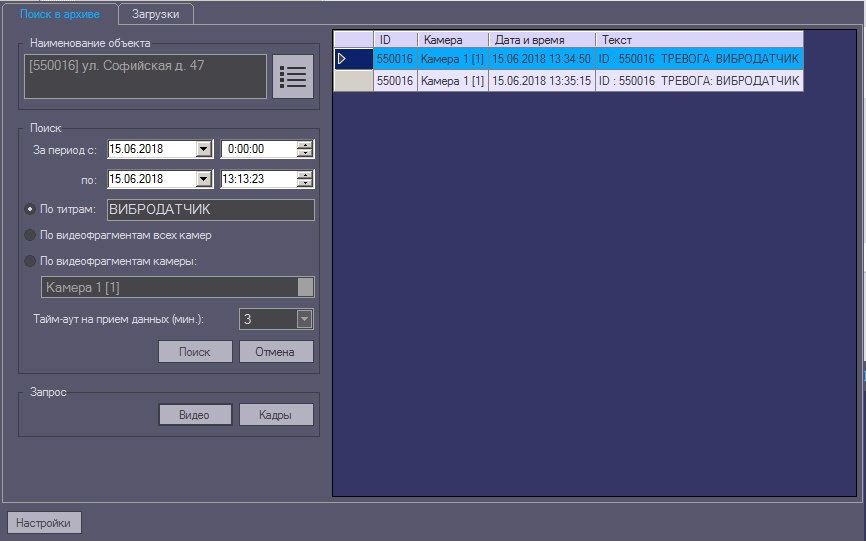This screenshot has width=866, height=541.
Task: Select the 'Поиск в архиве' tab
Action: click(60, 14)
